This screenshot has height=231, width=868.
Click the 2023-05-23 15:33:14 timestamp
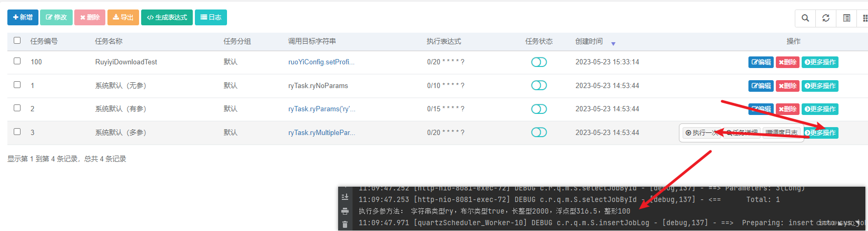(x=607, y=62)
